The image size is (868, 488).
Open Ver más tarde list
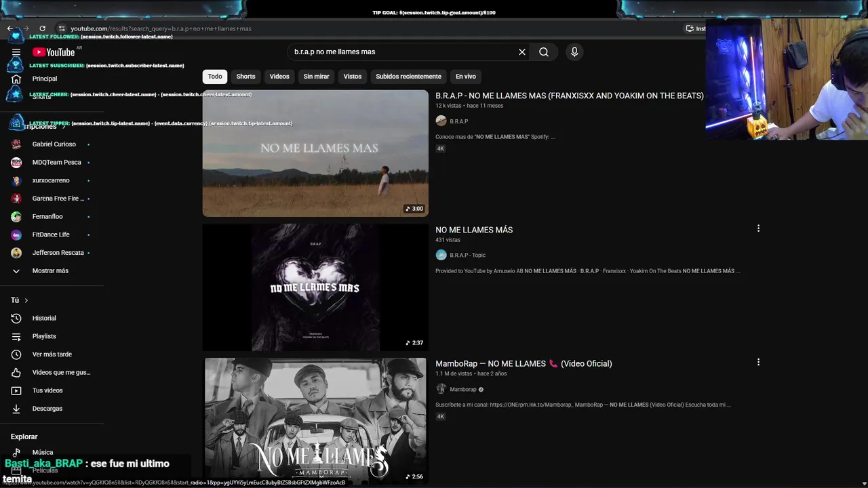[52, 354]
